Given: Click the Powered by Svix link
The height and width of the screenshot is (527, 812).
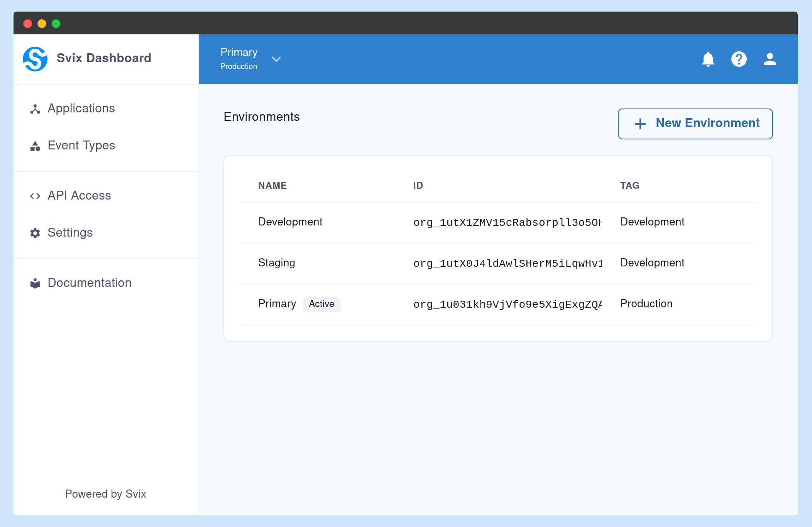Looking at the screenshot, I should pos(105,494).
